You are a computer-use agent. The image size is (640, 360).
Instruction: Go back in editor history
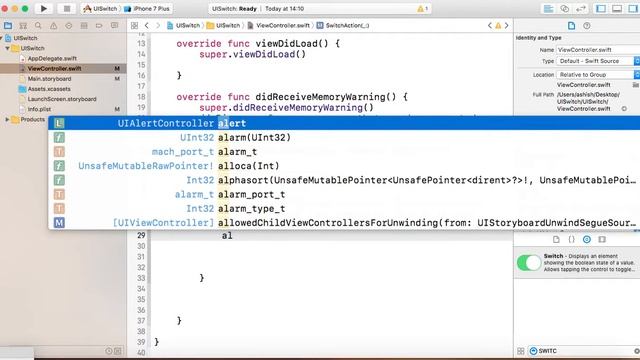(x=147, y=25)
